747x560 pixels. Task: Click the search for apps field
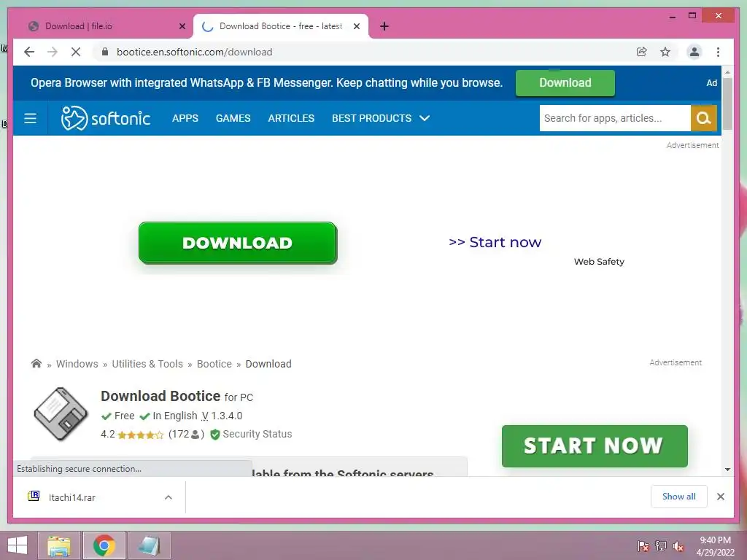[614, 118]
